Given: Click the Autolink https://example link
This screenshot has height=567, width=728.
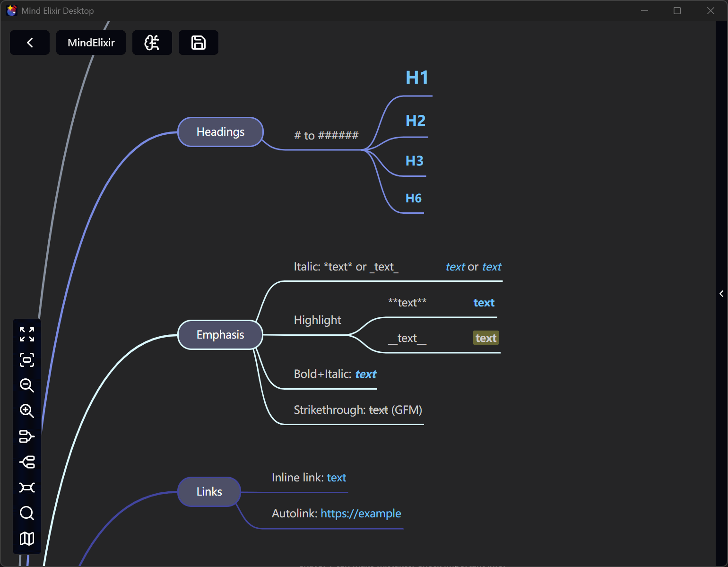Looking at the screenshot, I should coord(360,514).
